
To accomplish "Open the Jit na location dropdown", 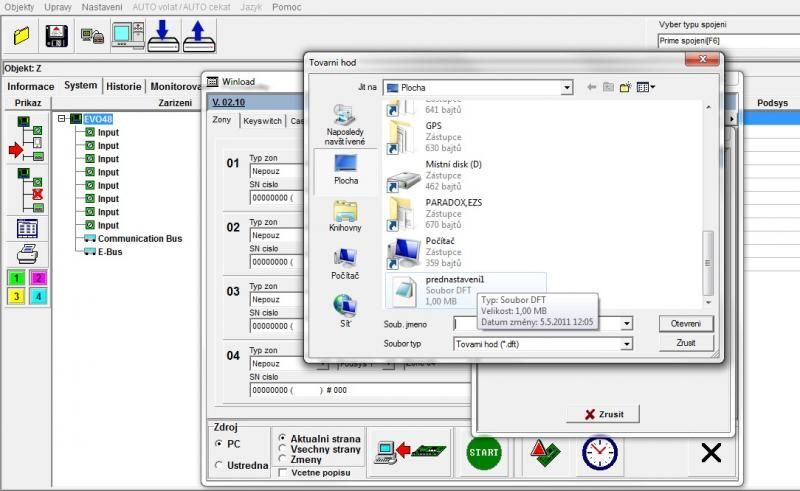I will (x=566, y=88).
